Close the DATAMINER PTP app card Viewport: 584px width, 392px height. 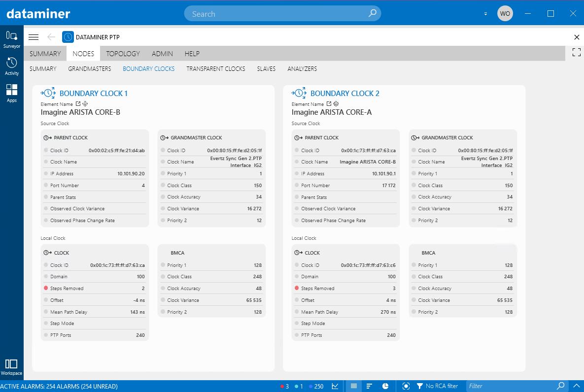click(577, 37)
